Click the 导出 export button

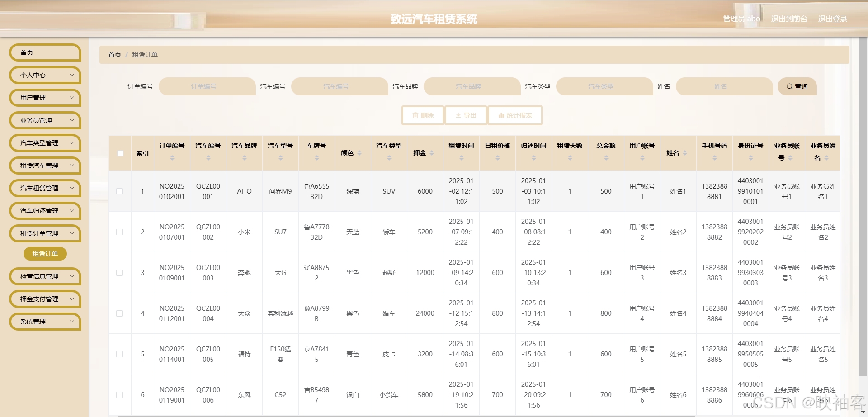point(466,115)
